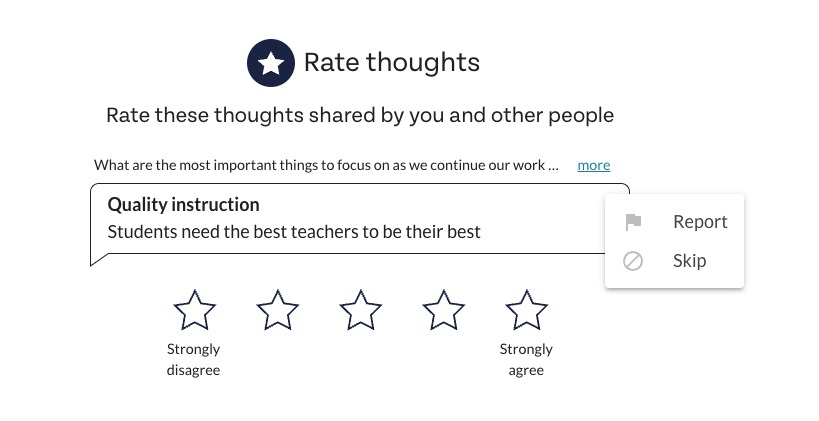Click the Strongly agree label
This screenshot has width=819, height=421.
pos(526,359)
